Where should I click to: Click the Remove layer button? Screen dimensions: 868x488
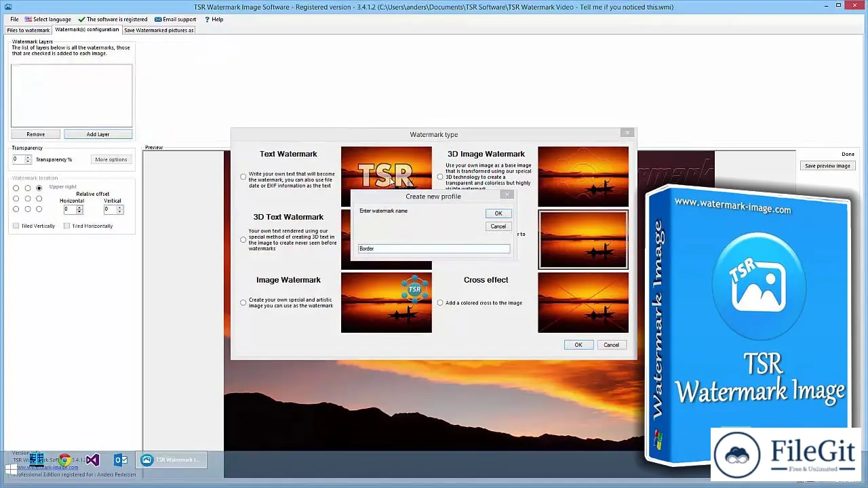tap(35, 134)
